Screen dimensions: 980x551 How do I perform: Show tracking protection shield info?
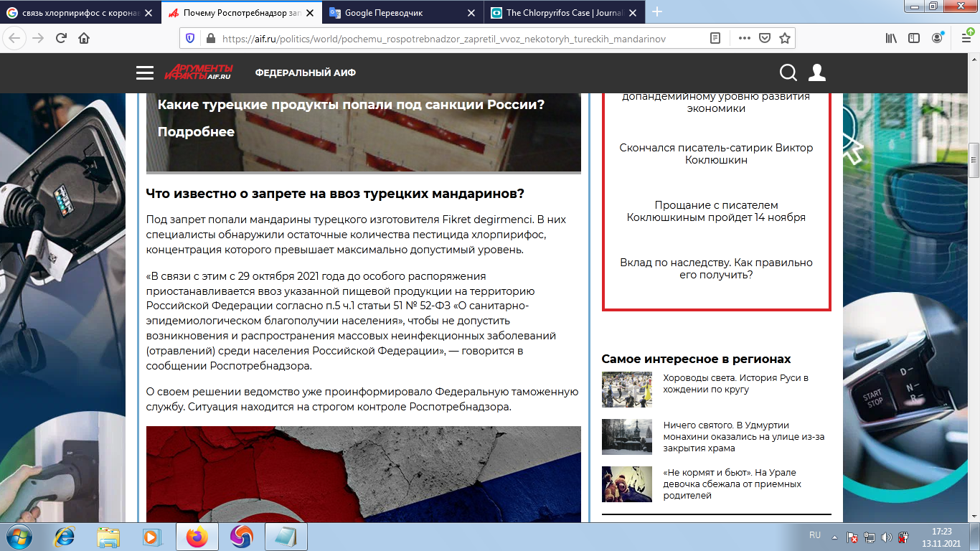[x=190, y=38]
